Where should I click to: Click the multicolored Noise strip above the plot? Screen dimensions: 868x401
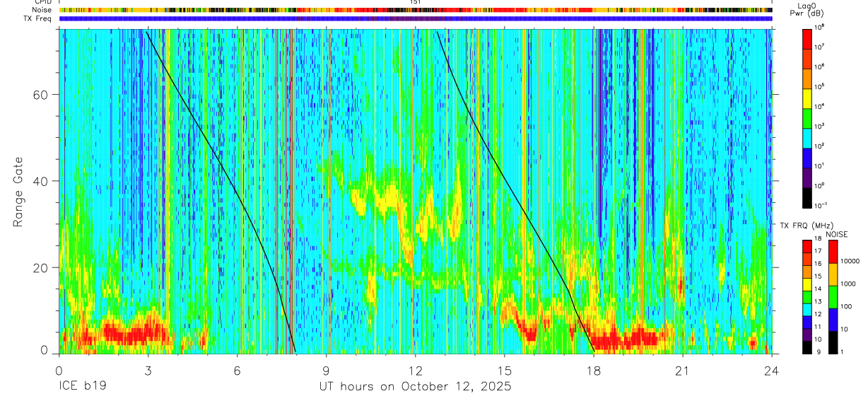click(x=416, y=11)
